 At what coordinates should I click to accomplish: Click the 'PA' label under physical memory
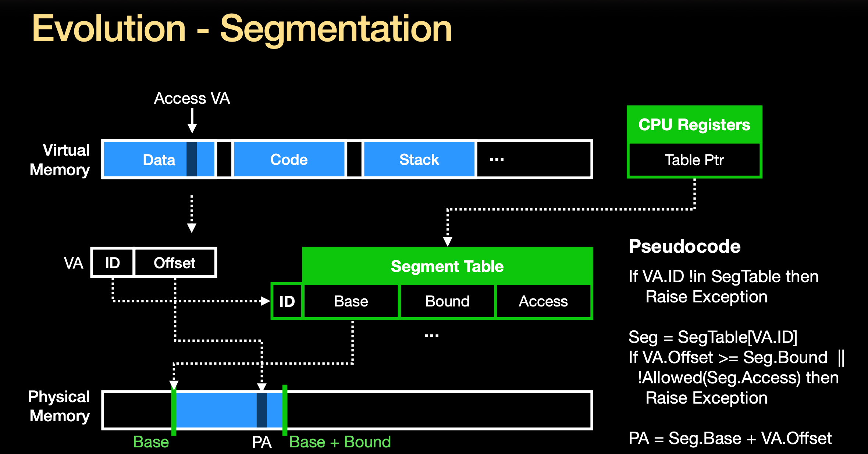click(x=262, y=442)
